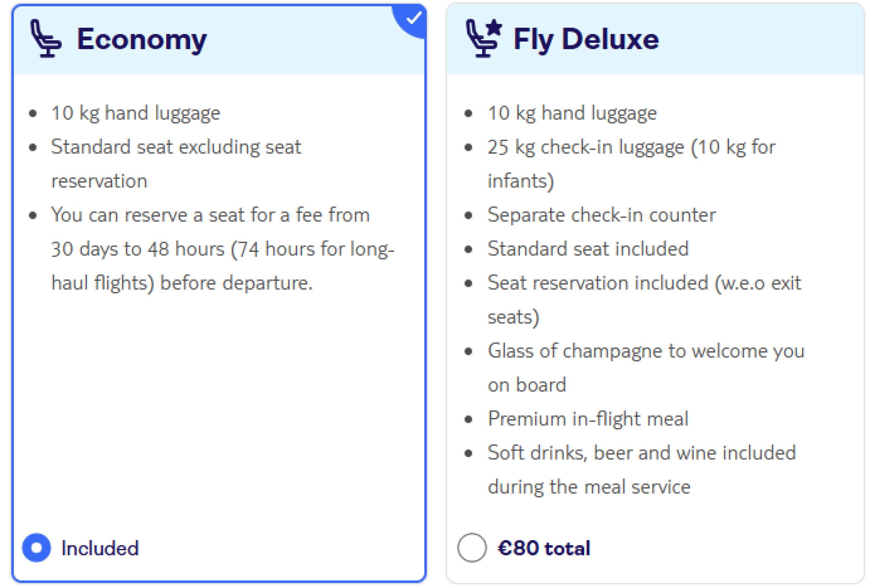This screenshot has width=870, height=588.
Task: Click the Standard seat included item
Action: point(588,248)
